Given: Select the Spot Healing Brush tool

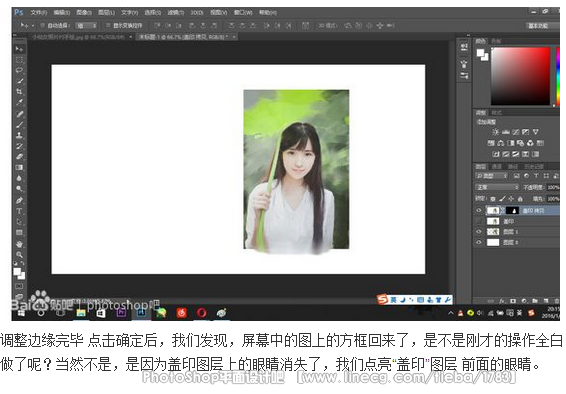Looking at the screenshot, I should [x=19, y=114].
